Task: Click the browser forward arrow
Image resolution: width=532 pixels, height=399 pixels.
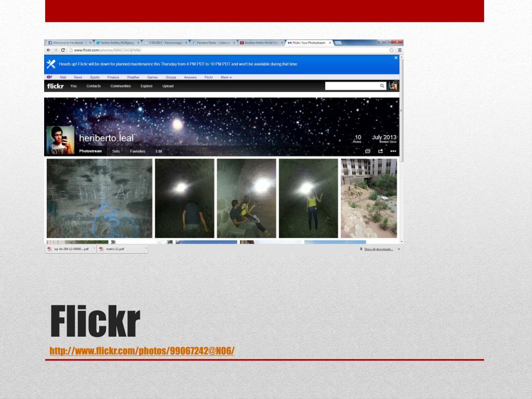Action: click(x=56, y=50)
